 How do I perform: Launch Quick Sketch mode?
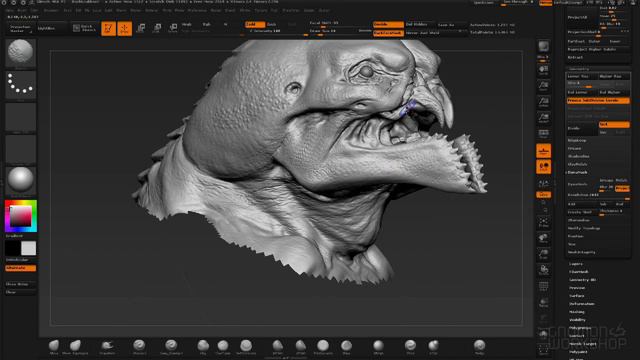click(84, 28)
